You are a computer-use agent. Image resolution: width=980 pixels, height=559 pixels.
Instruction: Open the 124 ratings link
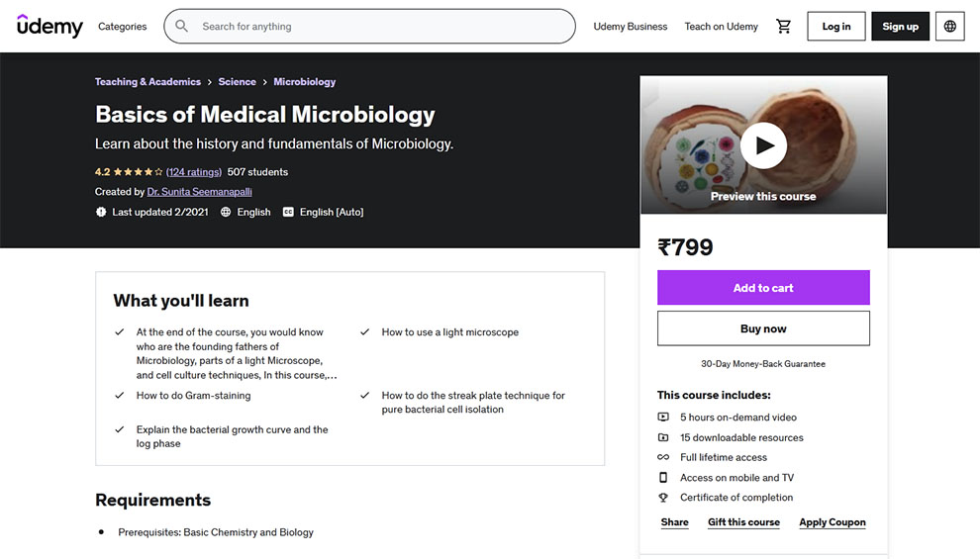pos(194,172)
